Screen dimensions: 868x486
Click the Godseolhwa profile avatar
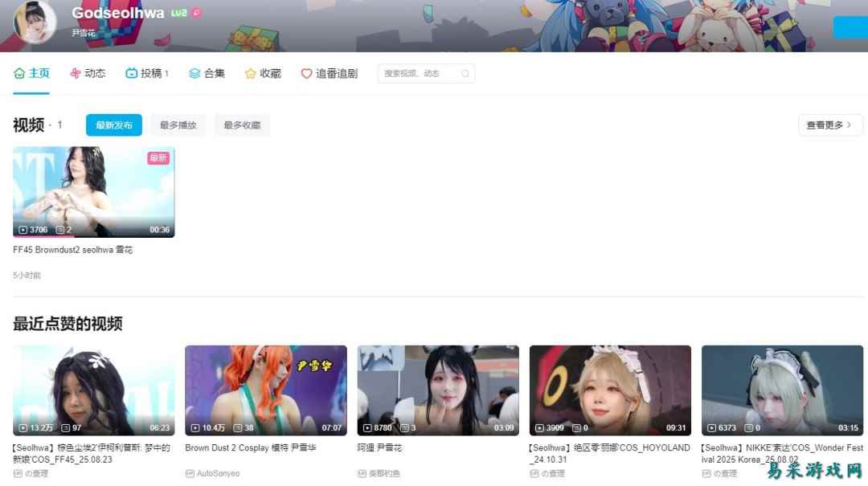[x=35, y=22]
